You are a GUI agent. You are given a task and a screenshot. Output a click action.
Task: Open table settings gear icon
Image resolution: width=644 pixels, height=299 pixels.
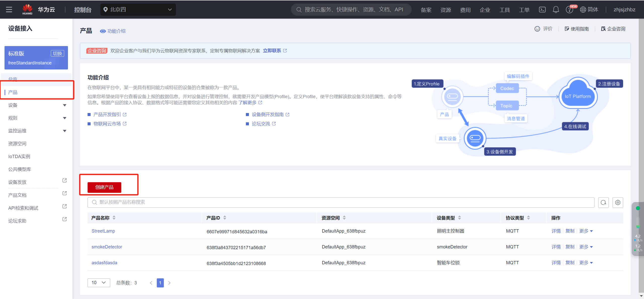(x=618, y=202)
